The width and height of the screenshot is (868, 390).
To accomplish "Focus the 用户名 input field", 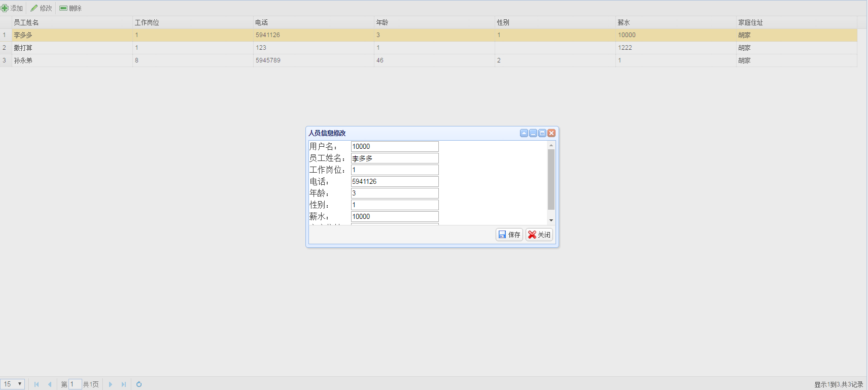I will click(395, 146).
